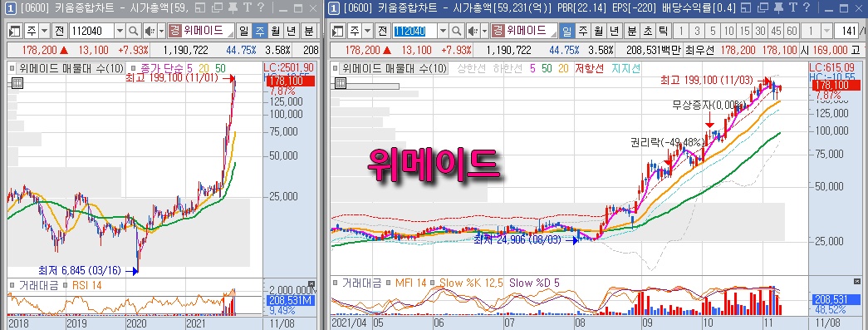Toggle MFI 14 indicator marker

pyautogui.click(x=388, y=283)
